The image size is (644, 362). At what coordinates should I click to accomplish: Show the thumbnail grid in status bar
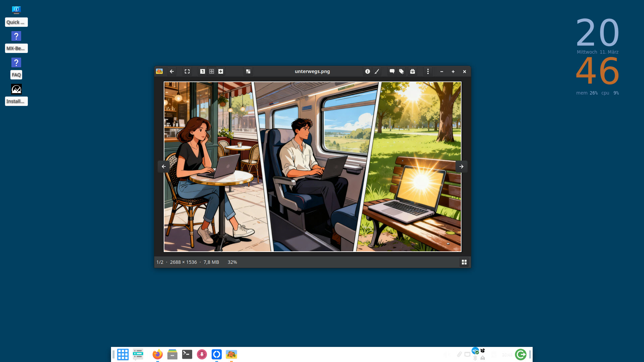(x=464, y=262)
